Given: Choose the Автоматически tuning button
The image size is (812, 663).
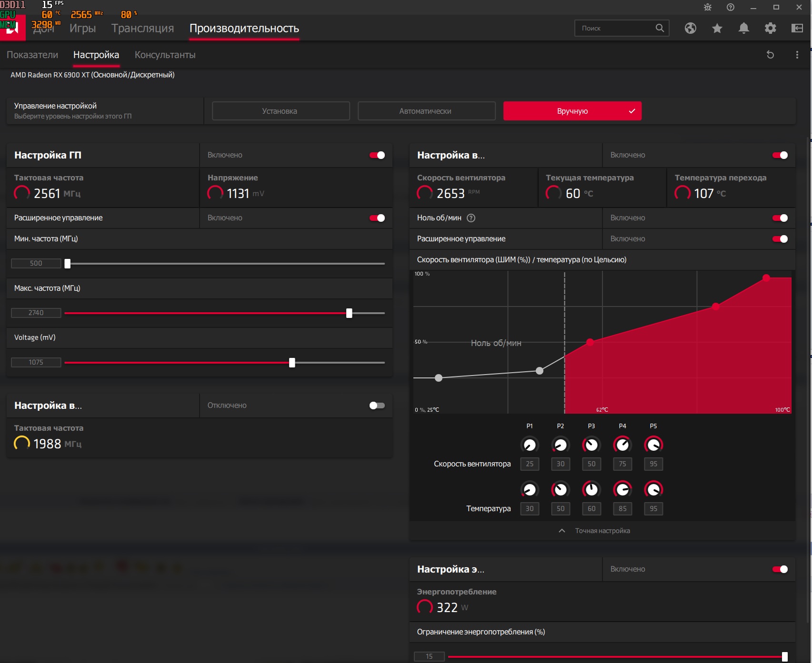Looking at the screenshot, I should coord(427,111).
